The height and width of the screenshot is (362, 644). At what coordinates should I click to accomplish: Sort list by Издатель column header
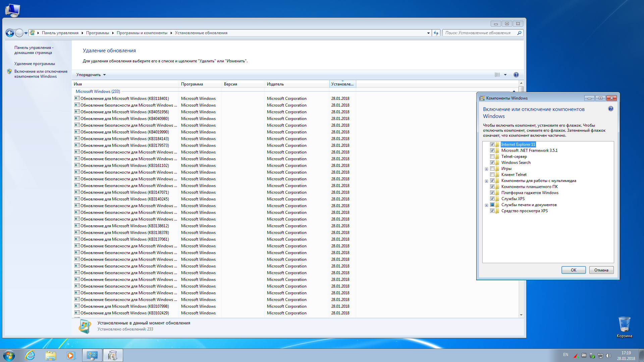(275, 84)
